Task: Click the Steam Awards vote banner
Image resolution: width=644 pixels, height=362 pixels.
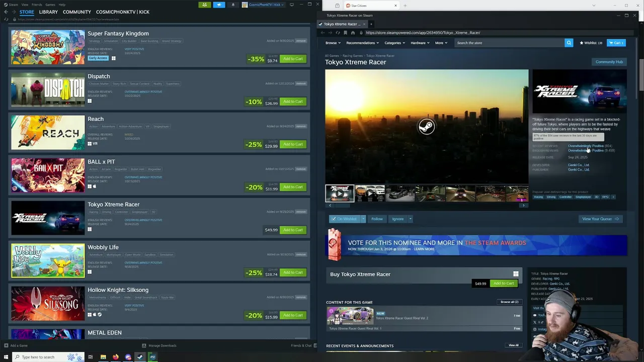Action: [x=476, y=246]
